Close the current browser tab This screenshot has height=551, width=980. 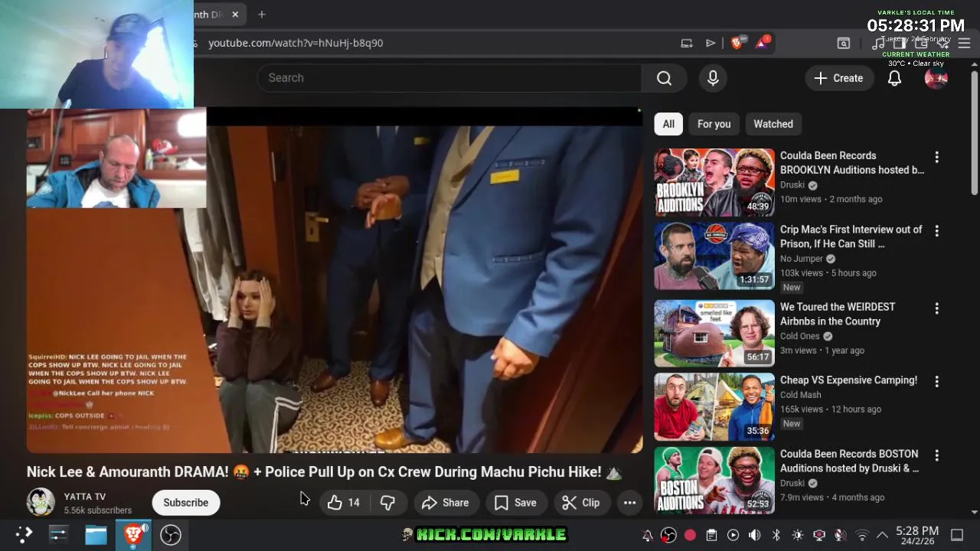tap(235, 14)
